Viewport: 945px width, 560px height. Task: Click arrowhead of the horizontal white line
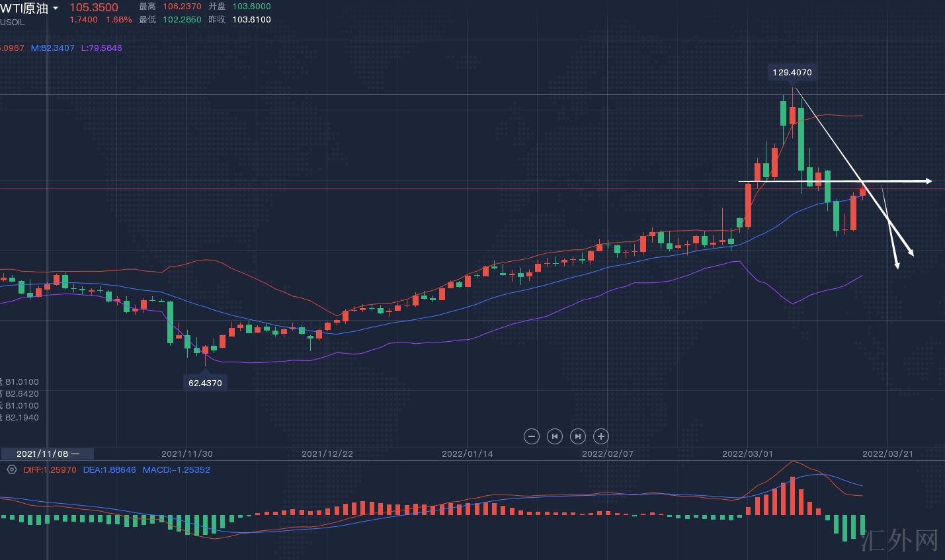point(928,180)
